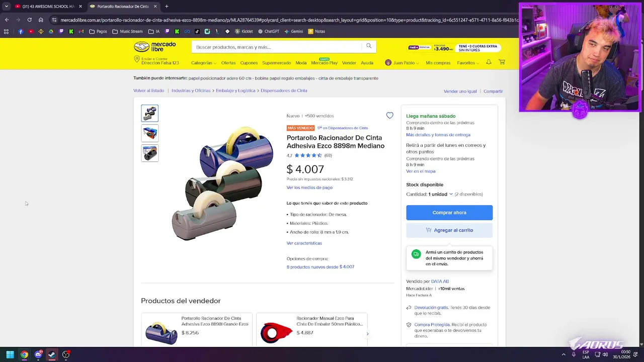
Task: Click the Mercado Libre logo
Action: (155, 47)
